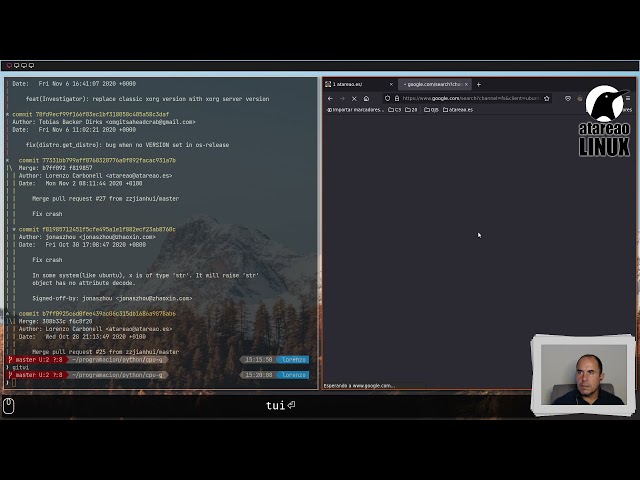Click the 'gitui' command in terminal
This screenshot has height=480, width=640.
[x=20, y=367]
